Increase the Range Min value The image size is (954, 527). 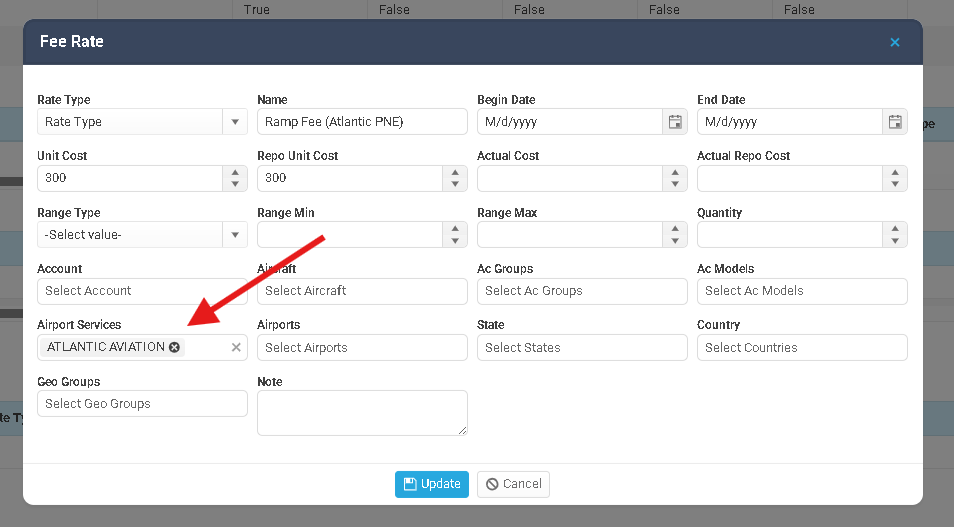coord(455,229)
